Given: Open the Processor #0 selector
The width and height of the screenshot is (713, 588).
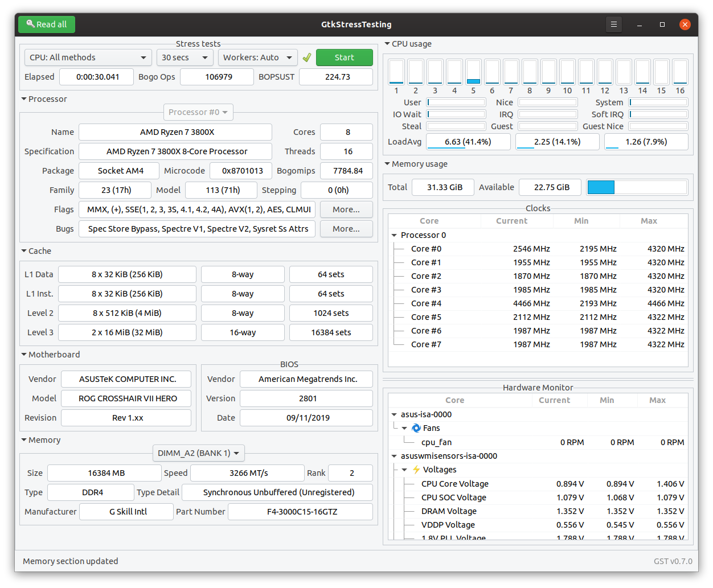Looking at the screenshot, I should point(198,112).
